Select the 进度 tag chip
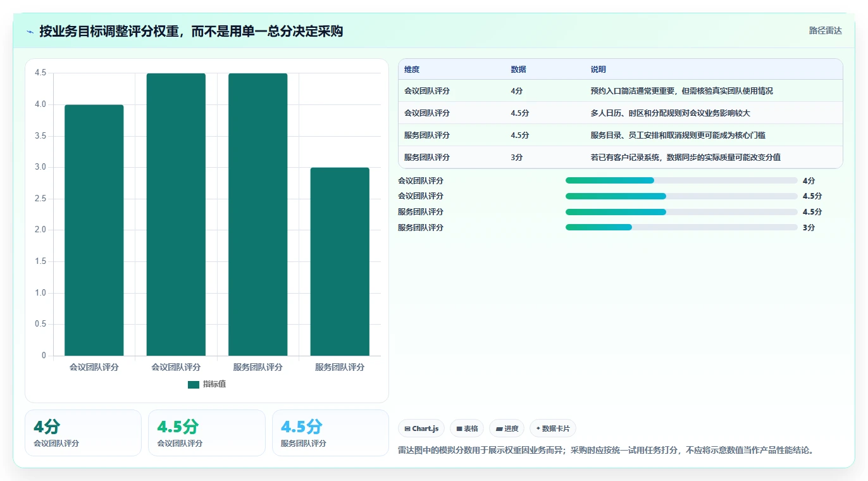 507,428
